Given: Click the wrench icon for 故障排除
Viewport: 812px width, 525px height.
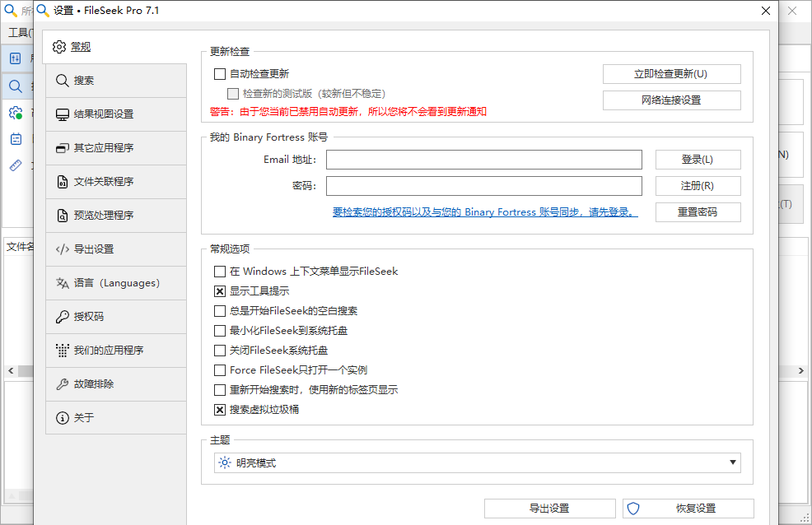Looking at the screenshot, I should point(62,383).
